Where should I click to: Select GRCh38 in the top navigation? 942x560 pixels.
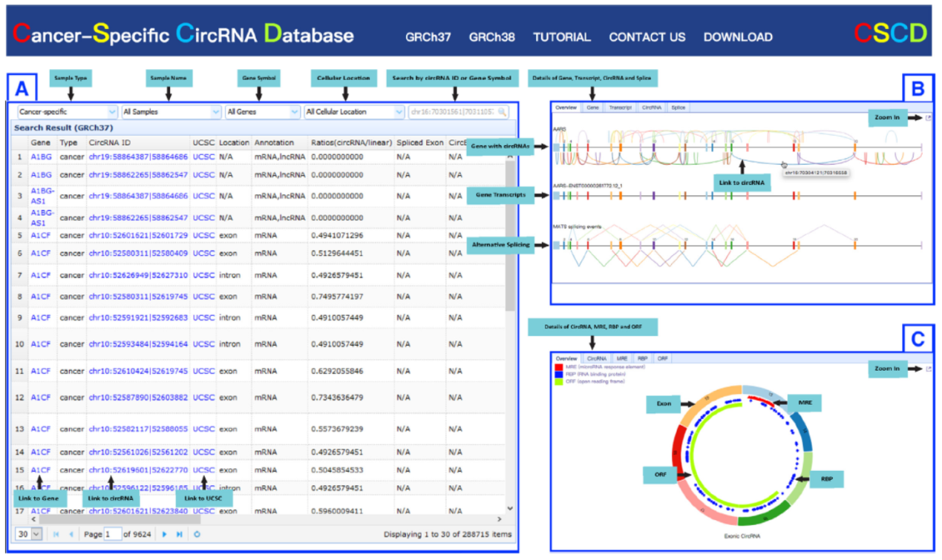[491, 37]
